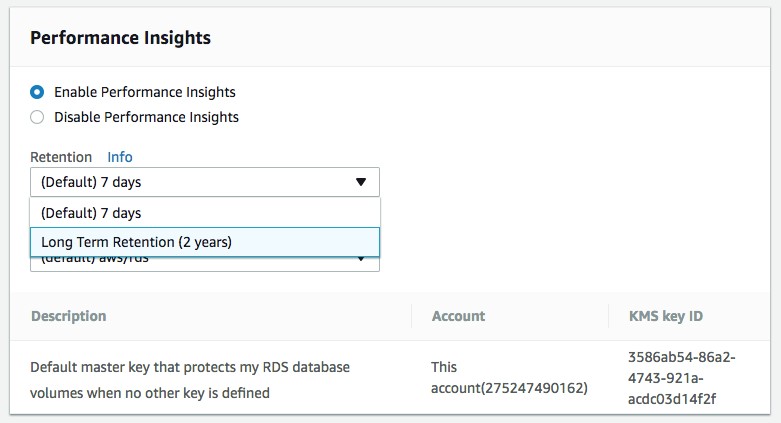Click the KMS key ID value 3586ab54
The width and height of the screenshot is (781, 423).
pos(681,378)
